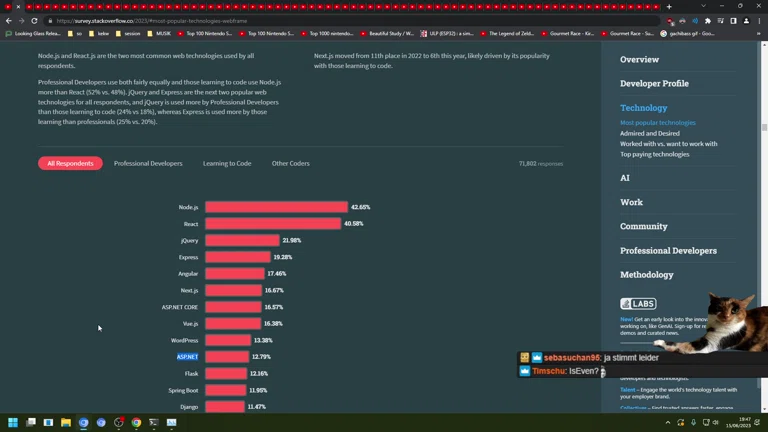Screen dimensions: 768x432
Task: Open the Chrome three-dot menu
Action: point(759,20)
